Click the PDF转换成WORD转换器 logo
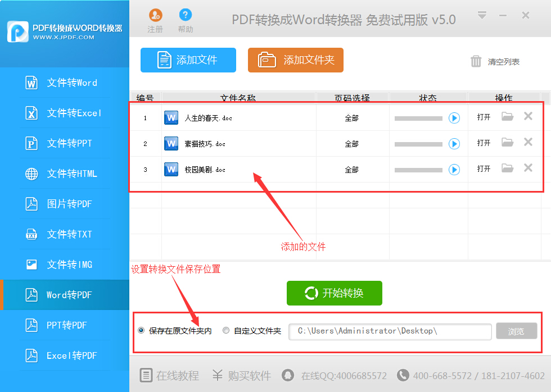The image size is (551, 392). tap(65, 32)
